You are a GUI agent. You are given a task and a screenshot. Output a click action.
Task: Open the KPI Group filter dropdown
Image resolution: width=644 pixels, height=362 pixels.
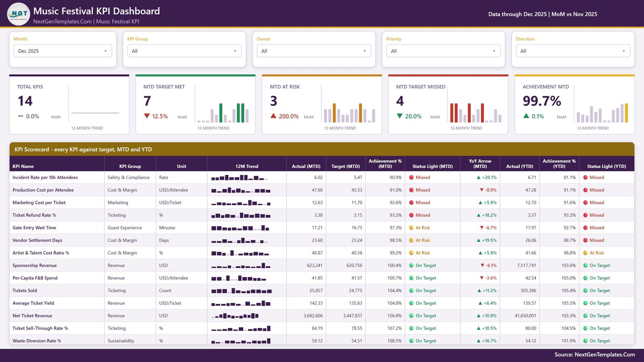tap(184, 51)
